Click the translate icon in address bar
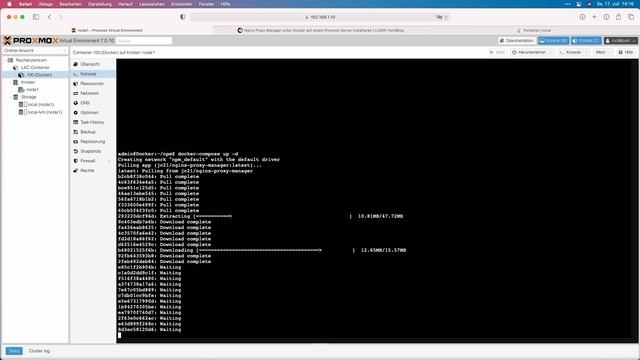Screen dimensions: 640x360 438,17
